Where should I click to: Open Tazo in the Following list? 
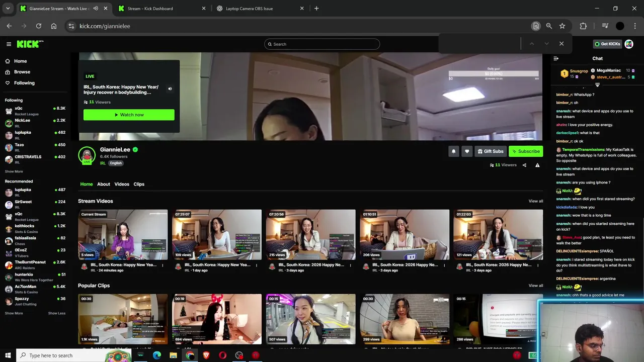(x=35, y=147)
